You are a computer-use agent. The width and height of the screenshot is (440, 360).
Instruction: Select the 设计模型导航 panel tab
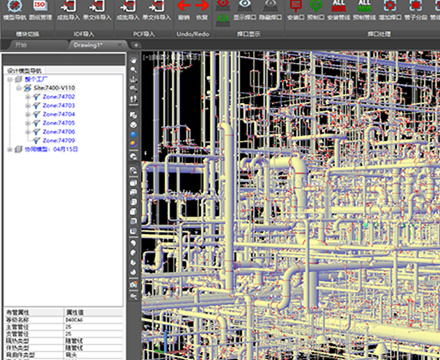pos(24,71)
